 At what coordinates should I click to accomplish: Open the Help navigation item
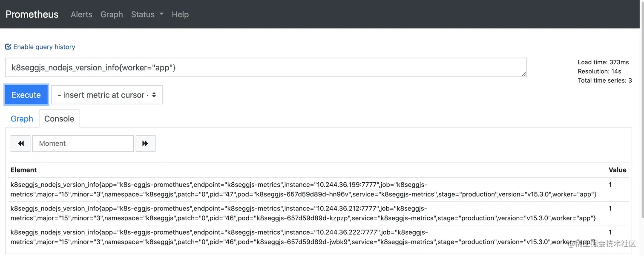[x=180, y=14]
